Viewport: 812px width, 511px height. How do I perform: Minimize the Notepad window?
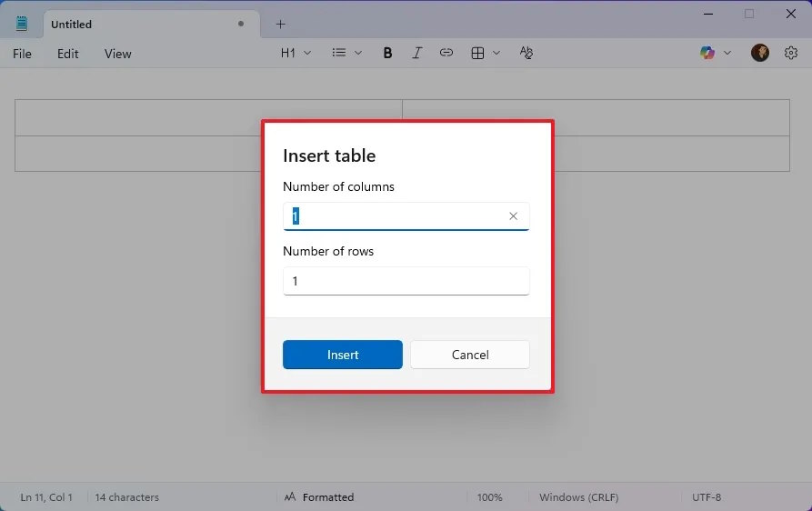pyautogui.click(x=708, y=14)
